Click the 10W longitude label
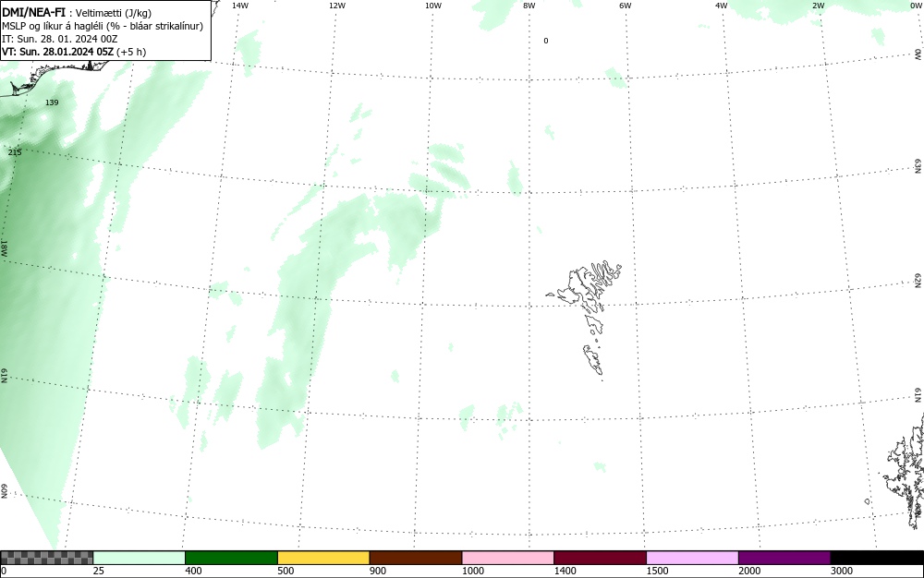Screen dimensions: 924x578 [433, 6]
